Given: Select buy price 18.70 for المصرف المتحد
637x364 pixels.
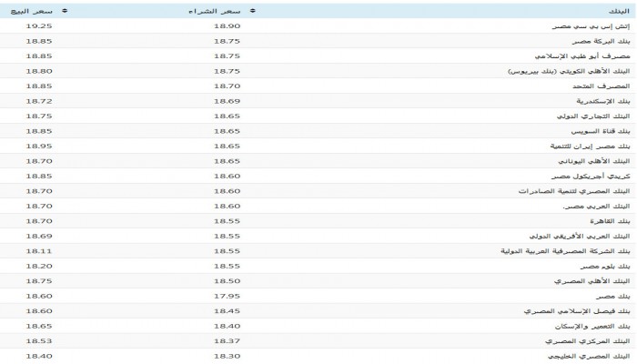Looking at the screenshot, I should (x=227, y=86).
